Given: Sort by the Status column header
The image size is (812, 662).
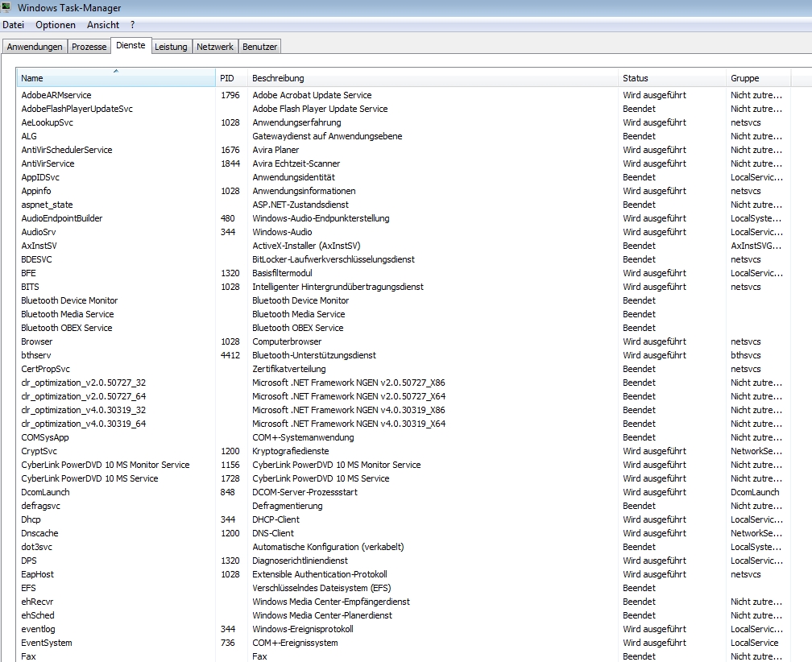Looking at the screenshot, I should point(670,78).
